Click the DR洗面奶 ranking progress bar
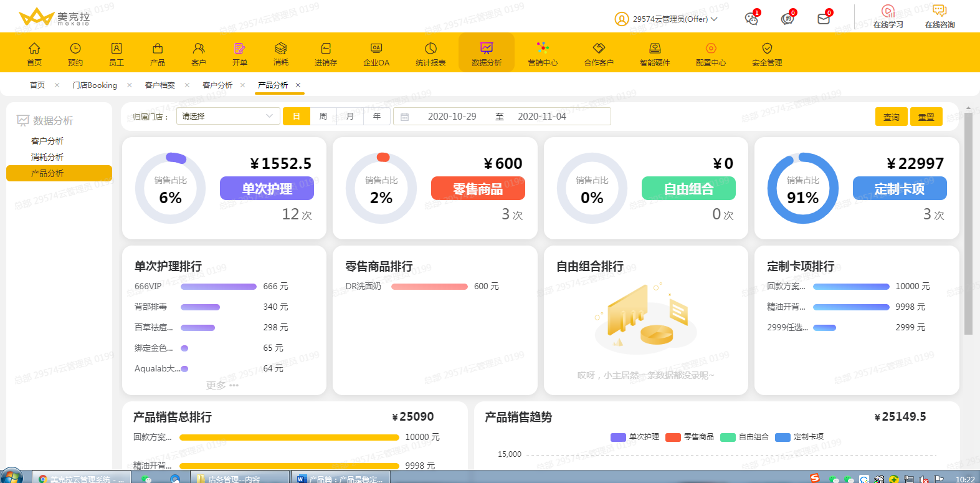Screen dimensions: 980x483 430,287
